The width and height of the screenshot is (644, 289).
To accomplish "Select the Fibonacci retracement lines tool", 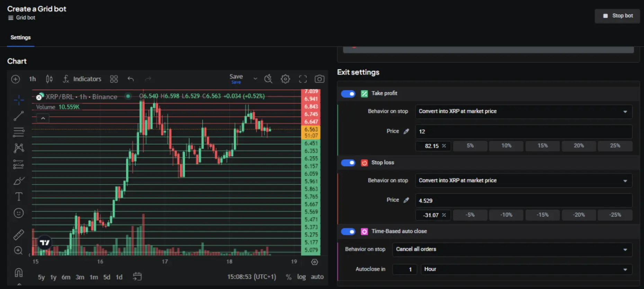I will [19, 132].
